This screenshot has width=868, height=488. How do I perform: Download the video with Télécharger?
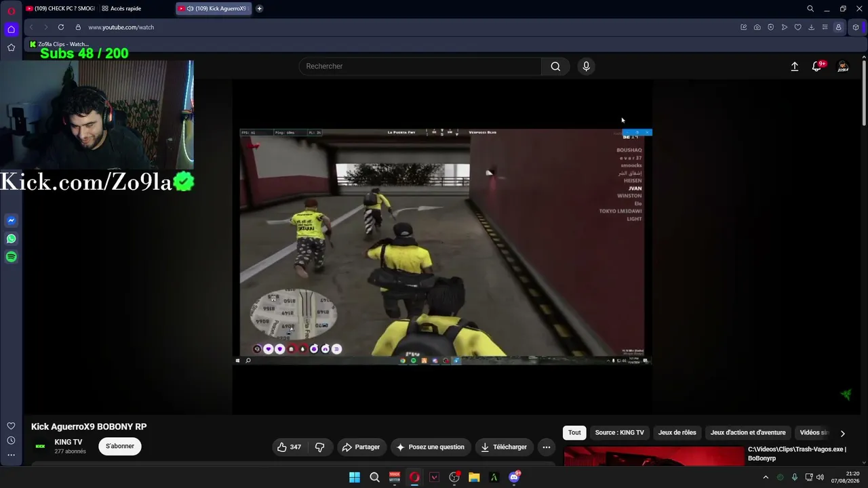click(x=504, y=447)
